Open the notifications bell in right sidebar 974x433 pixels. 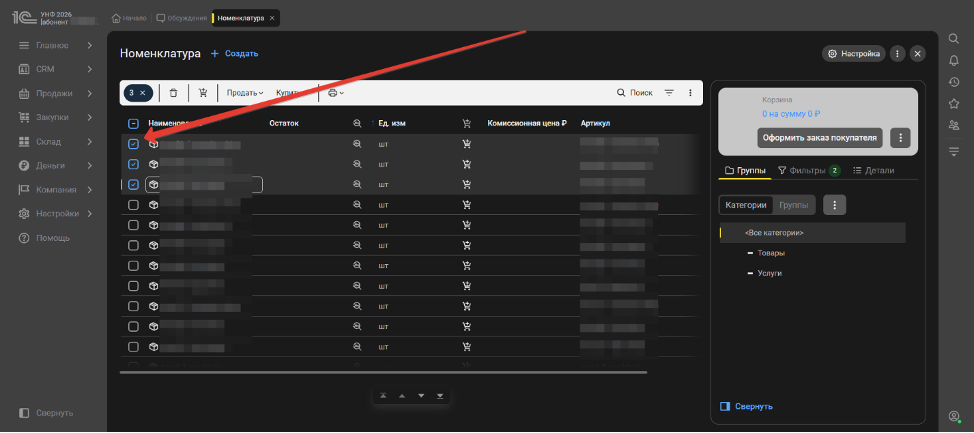[x=953, y=60]
